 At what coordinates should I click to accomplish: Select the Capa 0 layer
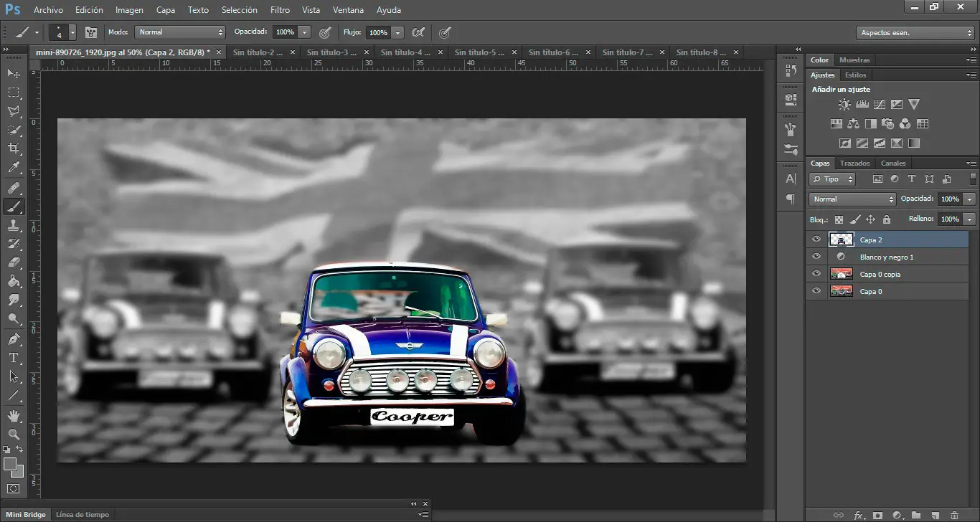(x=871, y=291)
